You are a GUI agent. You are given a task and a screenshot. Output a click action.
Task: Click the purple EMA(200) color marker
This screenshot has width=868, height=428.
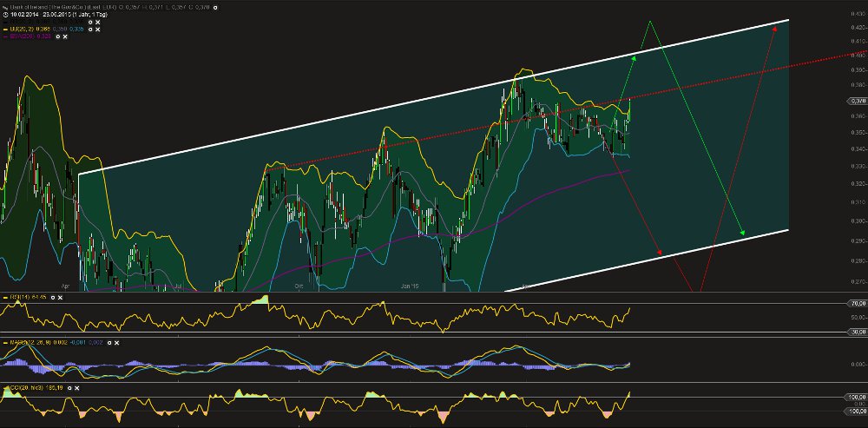tap(3, 38)
